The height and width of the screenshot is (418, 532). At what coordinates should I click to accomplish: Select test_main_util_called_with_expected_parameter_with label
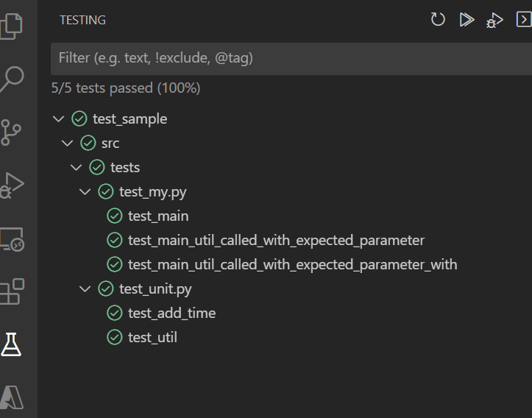pos(292,265)
